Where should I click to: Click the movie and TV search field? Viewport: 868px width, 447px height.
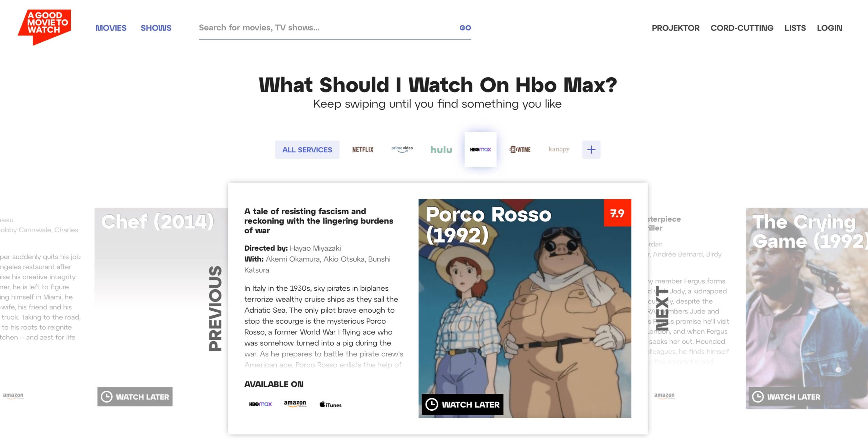(x=325, y=28)
